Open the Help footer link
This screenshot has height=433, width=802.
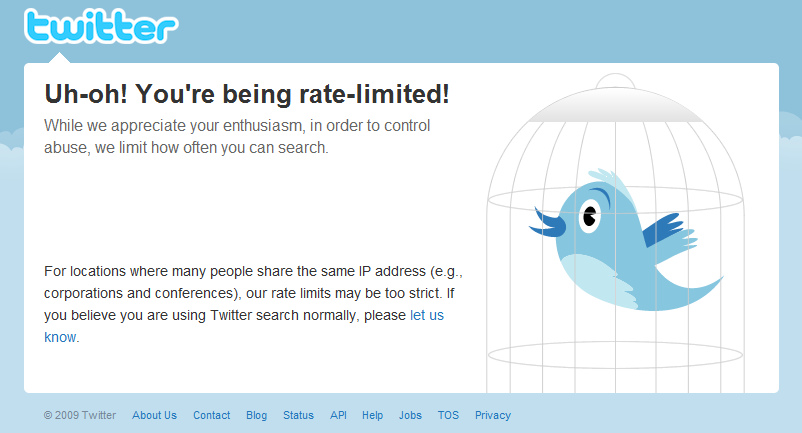pyautogui.click(x=372, y=415)
